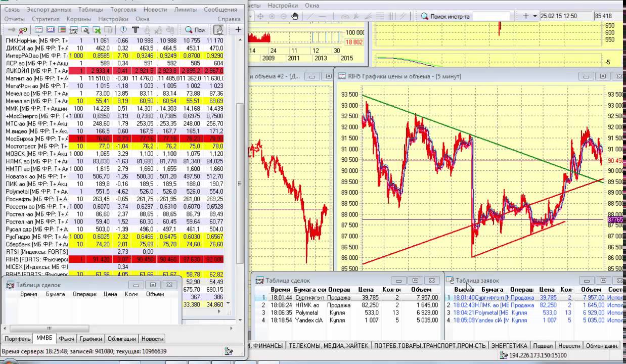Select 'НЛМК ао' order row at 18:02:43
The height and width of the screenshot is (364, 626).
535,305
